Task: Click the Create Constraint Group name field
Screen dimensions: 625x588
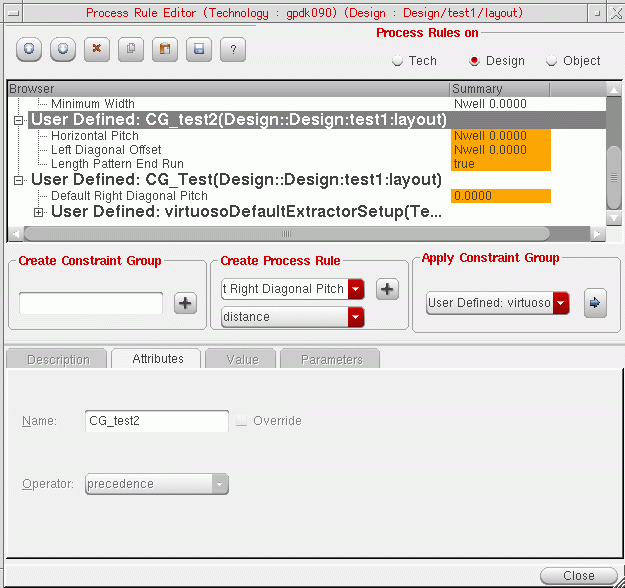Action: point(91,303)
